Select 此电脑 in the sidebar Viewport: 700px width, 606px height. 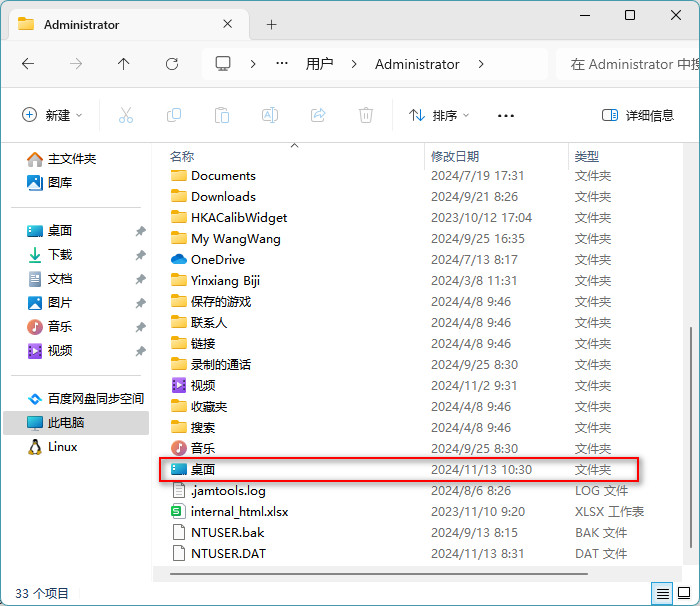[76, 422]
